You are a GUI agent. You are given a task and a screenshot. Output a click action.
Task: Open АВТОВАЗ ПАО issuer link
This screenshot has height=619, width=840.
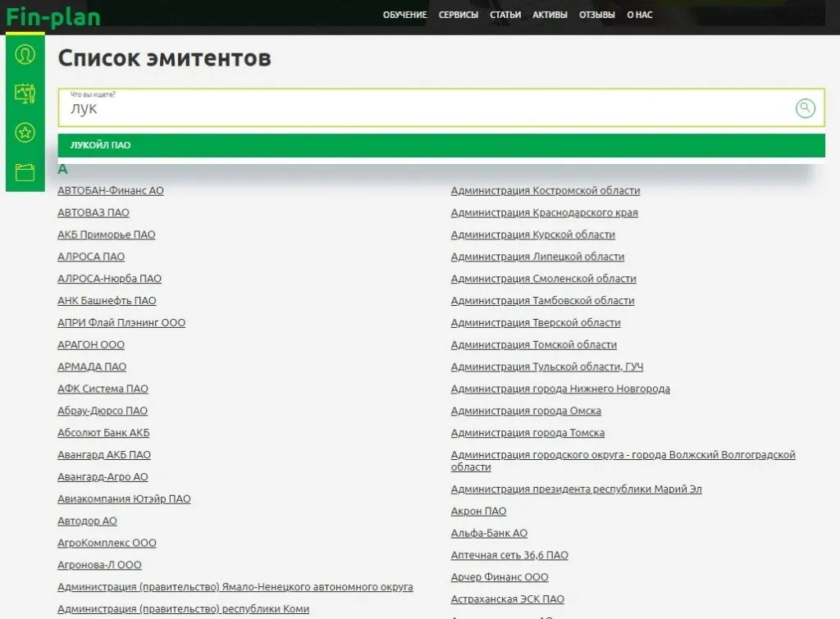coord(94,212)
